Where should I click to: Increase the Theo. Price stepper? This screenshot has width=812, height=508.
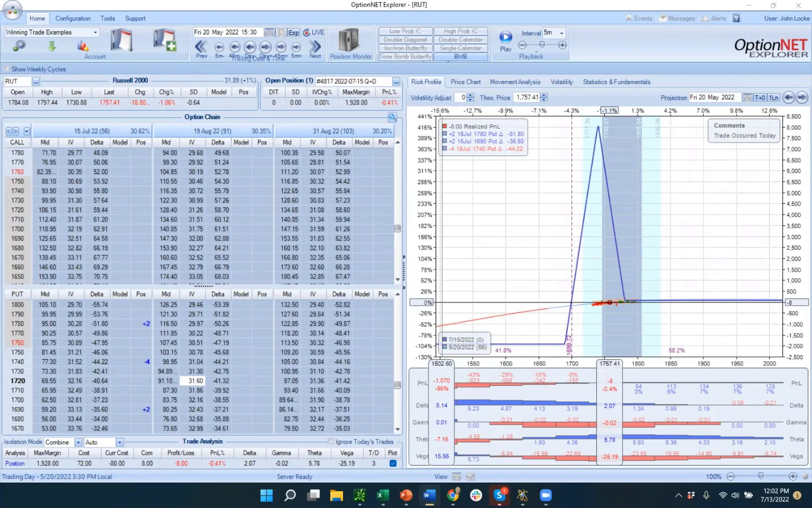pos(544,95)
